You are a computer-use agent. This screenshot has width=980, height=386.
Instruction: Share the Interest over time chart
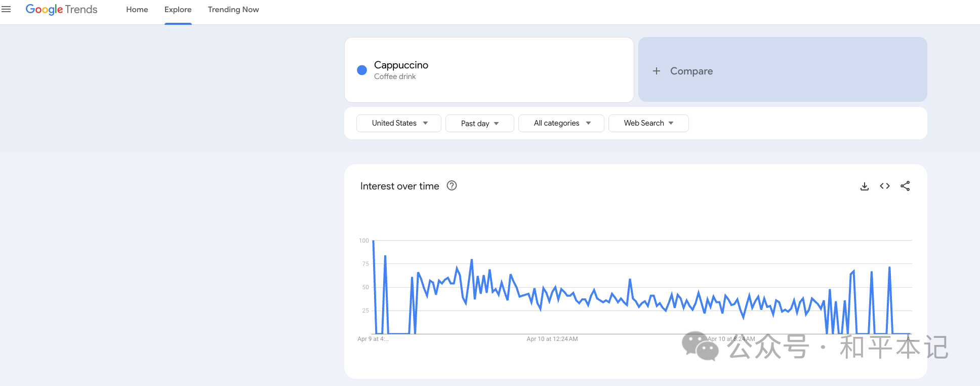point(905,186)
